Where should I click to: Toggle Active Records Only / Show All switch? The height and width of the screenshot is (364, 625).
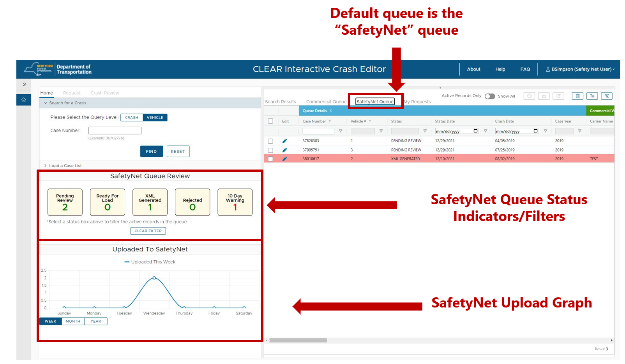pyautogui.click(x=490, y=96)
